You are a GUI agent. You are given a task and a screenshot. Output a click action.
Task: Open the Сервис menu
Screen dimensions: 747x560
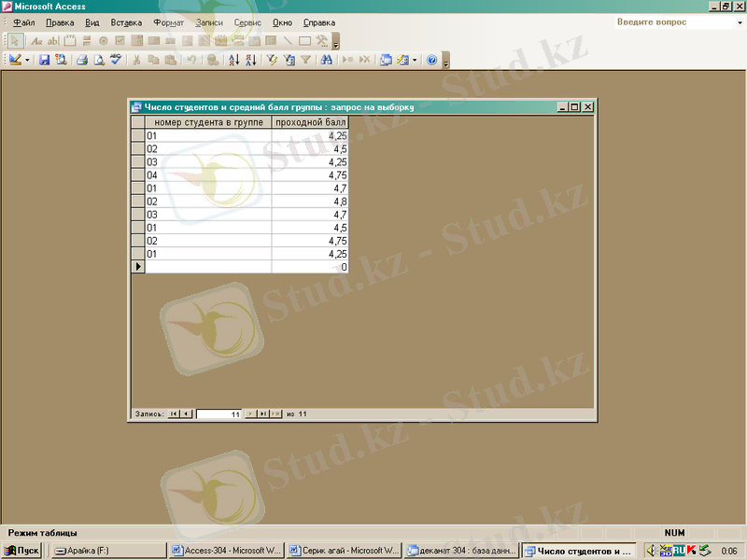pyautogui.click(x=247, y=21)
